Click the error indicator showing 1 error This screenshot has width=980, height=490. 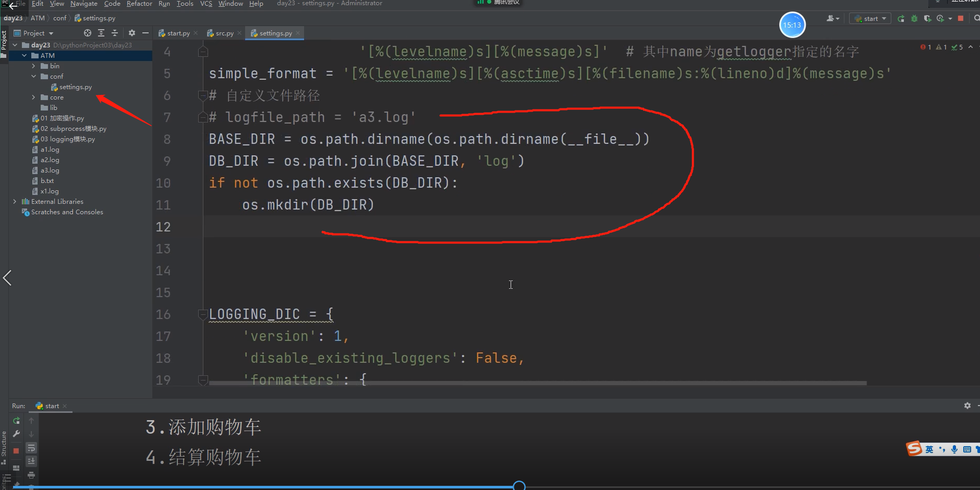point(926,47)
